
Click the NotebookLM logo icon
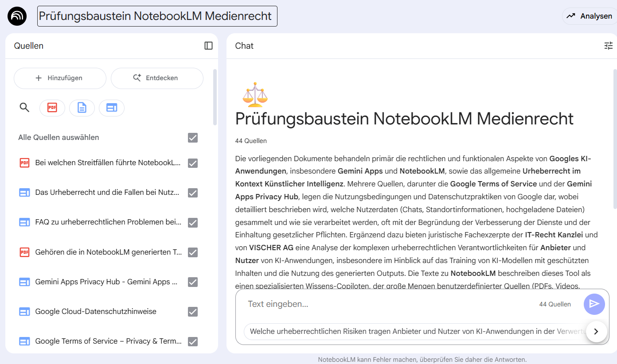pyautogui.click(x=17, y=16)
